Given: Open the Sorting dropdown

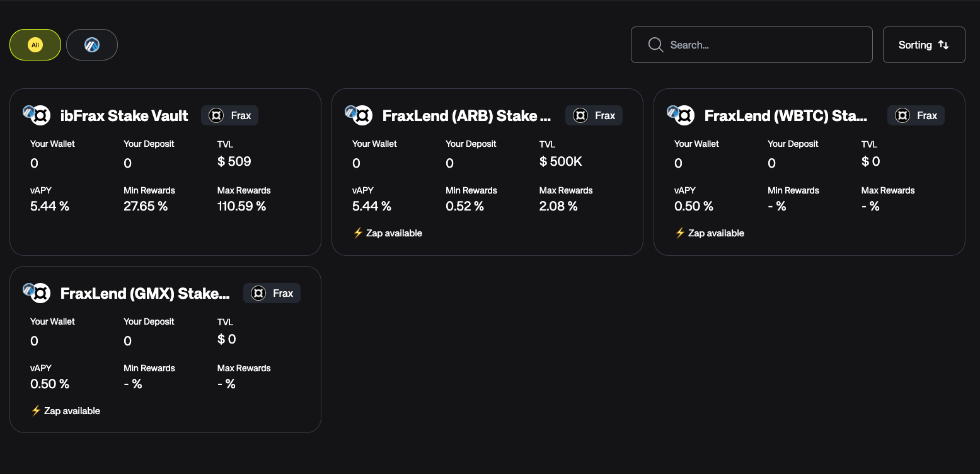Looking at the screenshot, I should [923, 45].
